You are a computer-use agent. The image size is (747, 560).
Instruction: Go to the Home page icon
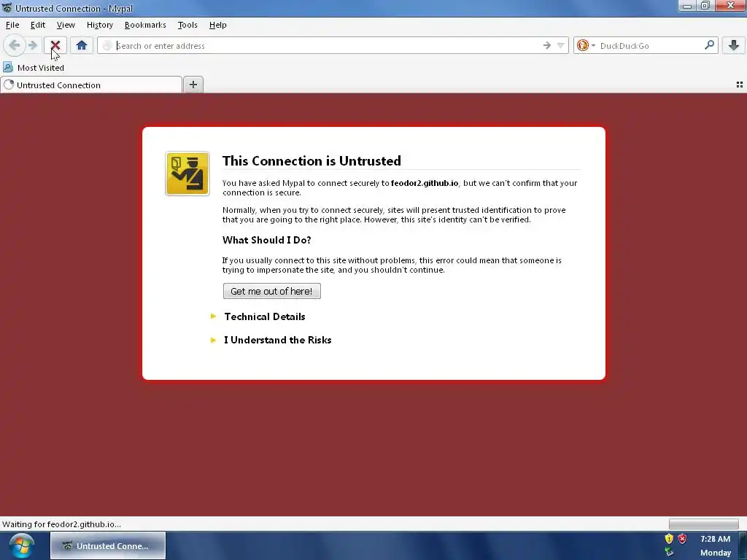coord(82,45)
